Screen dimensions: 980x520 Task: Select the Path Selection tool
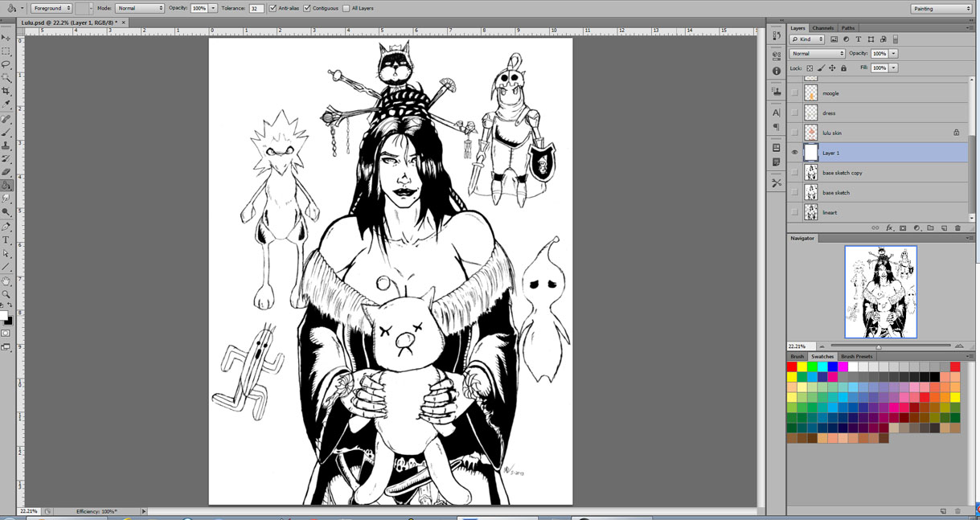(x=6, y=253)
